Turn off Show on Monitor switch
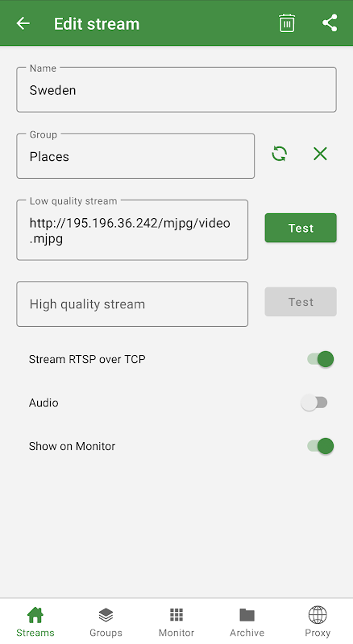The image size is (353, 644). 321,446
